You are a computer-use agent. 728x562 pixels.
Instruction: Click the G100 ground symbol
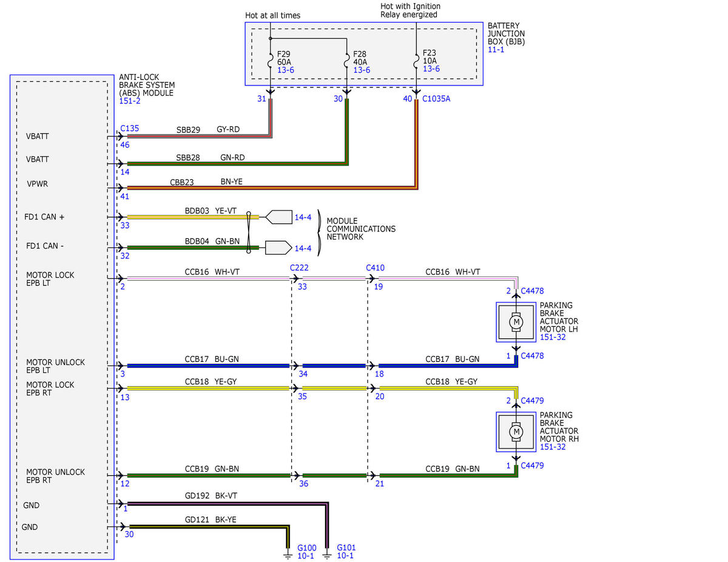[x=288, y=554]
